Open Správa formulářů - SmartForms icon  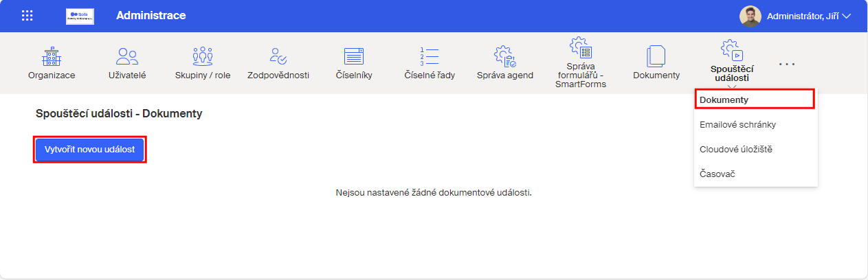click(x=581, y=47)
